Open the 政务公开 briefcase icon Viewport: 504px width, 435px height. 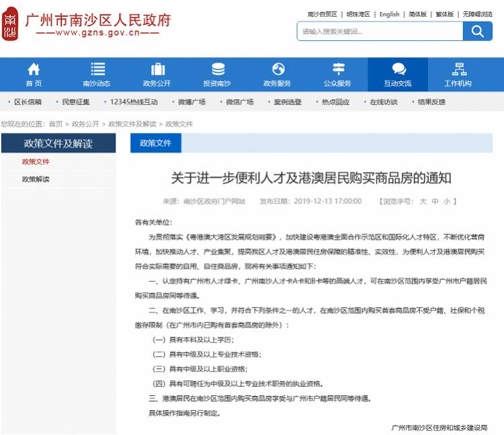[x=157, y=69]
